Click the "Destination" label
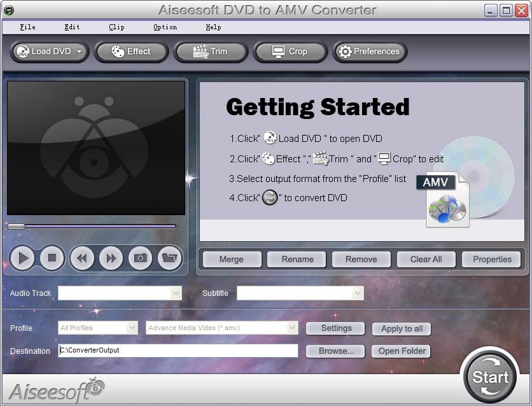The width and height of the screenshot is (532, 406). [30, 351]
